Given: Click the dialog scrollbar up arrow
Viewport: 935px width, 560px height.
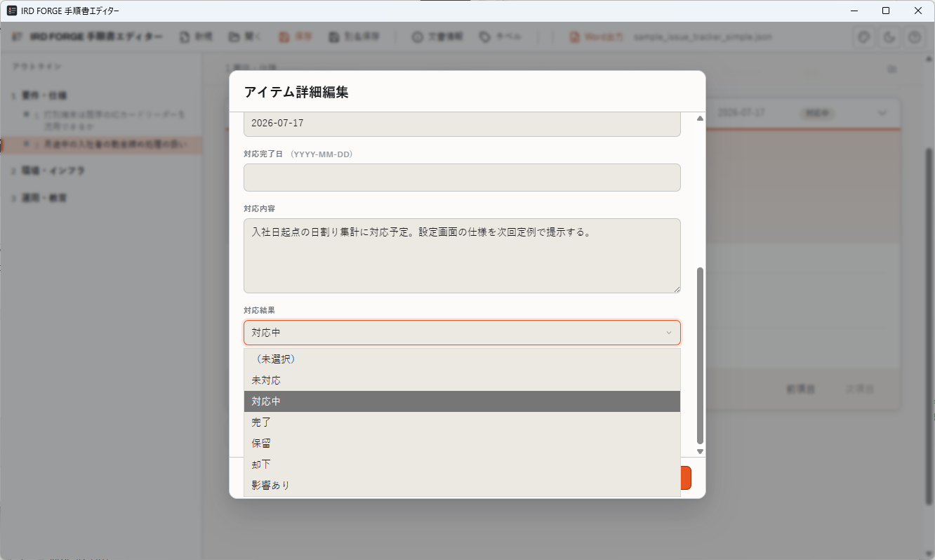Looking at the screenshot, I should (x=700, y=118).
